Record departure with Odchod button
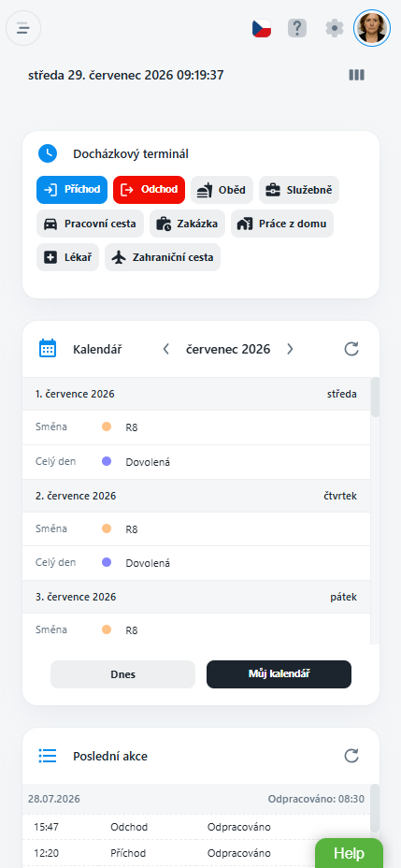The height and width of the screenshot is (868, 401). click(x=149, y=190)
